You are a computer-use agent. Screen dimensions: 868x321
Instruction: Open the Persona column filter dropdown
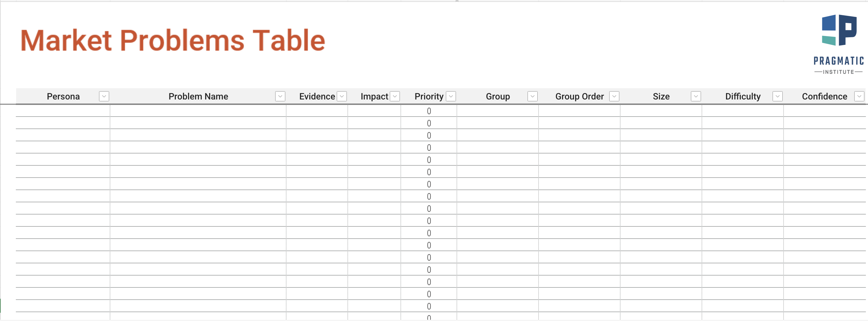pyautogui.click(x=104, y=96)
